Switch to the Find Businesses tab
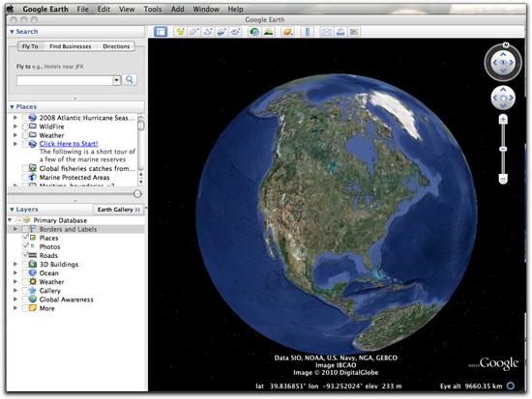This screenshot has width=532, height=399. pyautogui.click(x=71, y=46)
